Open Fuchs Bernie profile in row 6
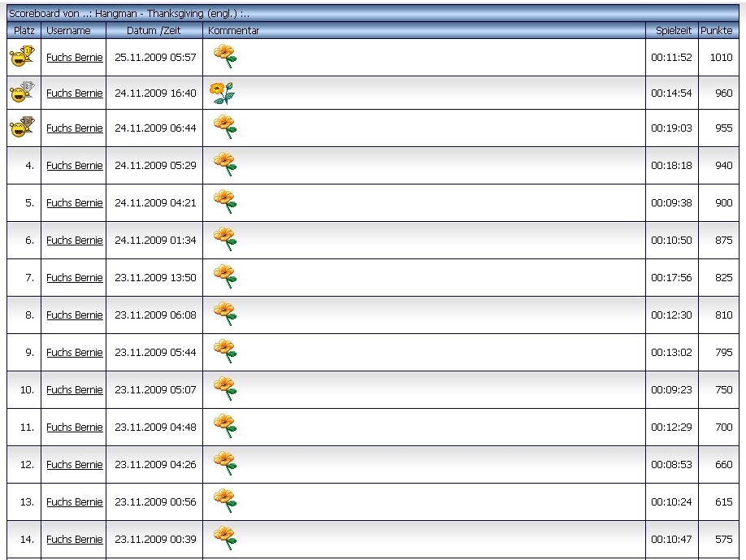The image size is (746, 560). [75, 241]
